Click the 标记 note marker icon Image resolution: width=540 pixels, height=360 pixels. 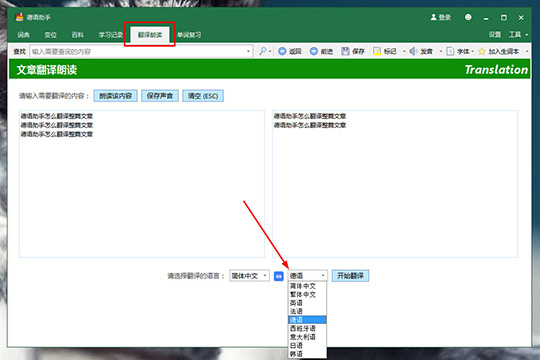click(x=377, y=51)
